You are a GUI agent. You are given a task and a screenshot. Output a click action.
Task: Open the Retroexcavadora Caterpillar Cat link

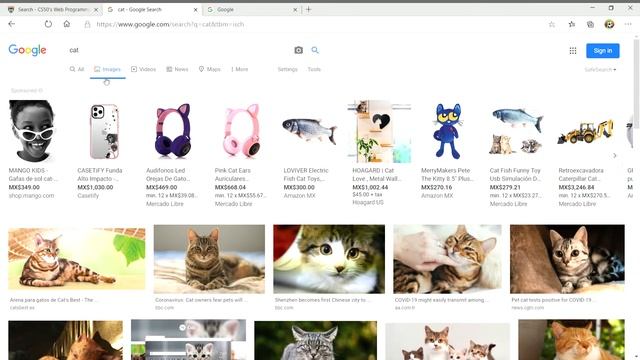click(581, 174)
